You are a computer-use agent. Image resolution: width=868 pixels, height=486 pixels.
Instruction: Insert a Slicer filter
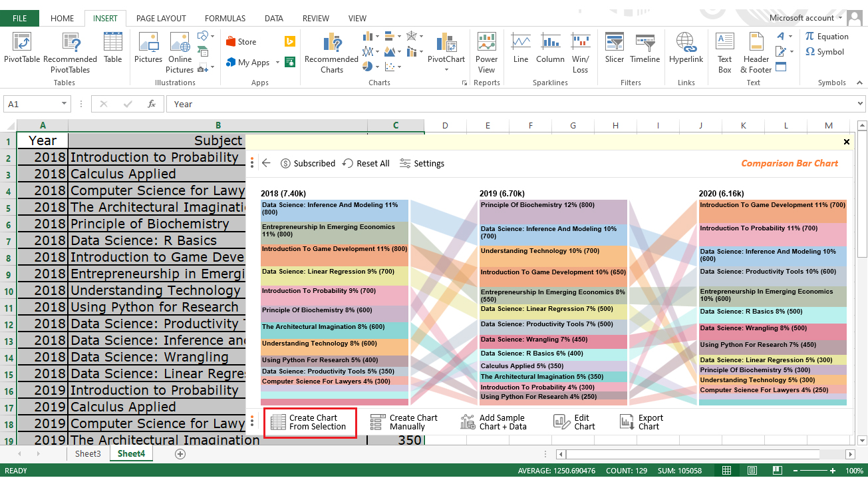(615, 48)
